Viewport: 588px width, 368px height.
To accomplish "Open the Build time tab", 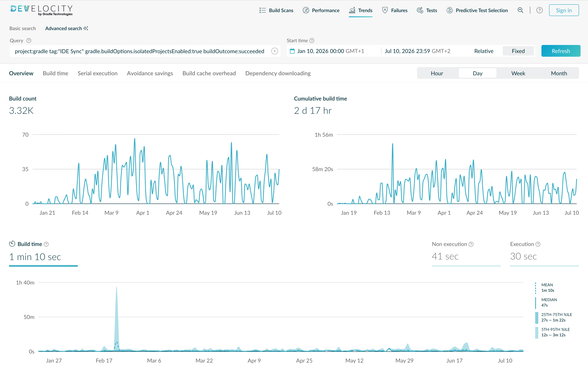I will (56, 73).
